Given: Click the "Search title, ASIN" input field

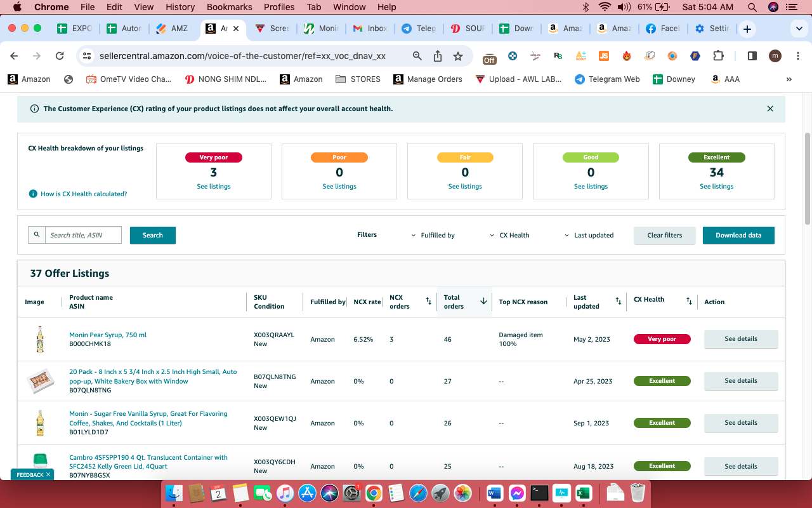Looking at the screenshot, I should (x=83, y=235).
